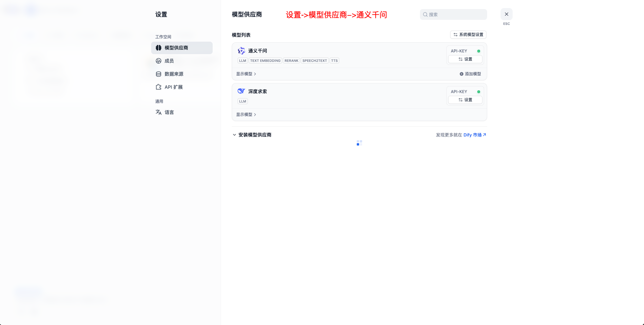
Task: Click the sliders icon on 系统模型设置
Action: point(456,35)
